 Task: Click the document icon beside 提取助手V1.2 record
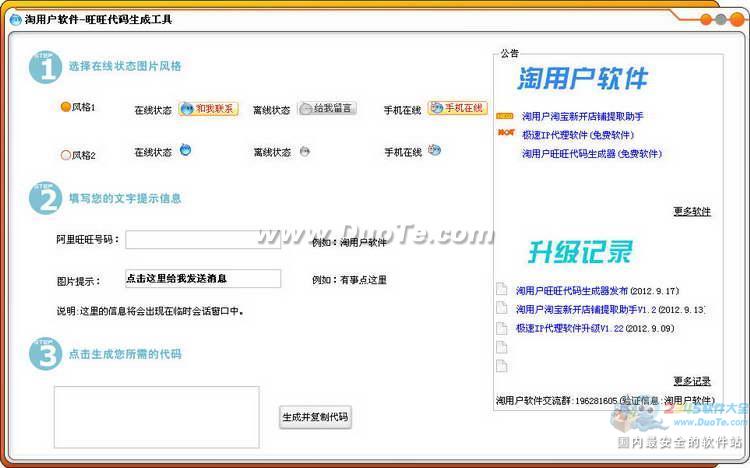coord(501,308)
